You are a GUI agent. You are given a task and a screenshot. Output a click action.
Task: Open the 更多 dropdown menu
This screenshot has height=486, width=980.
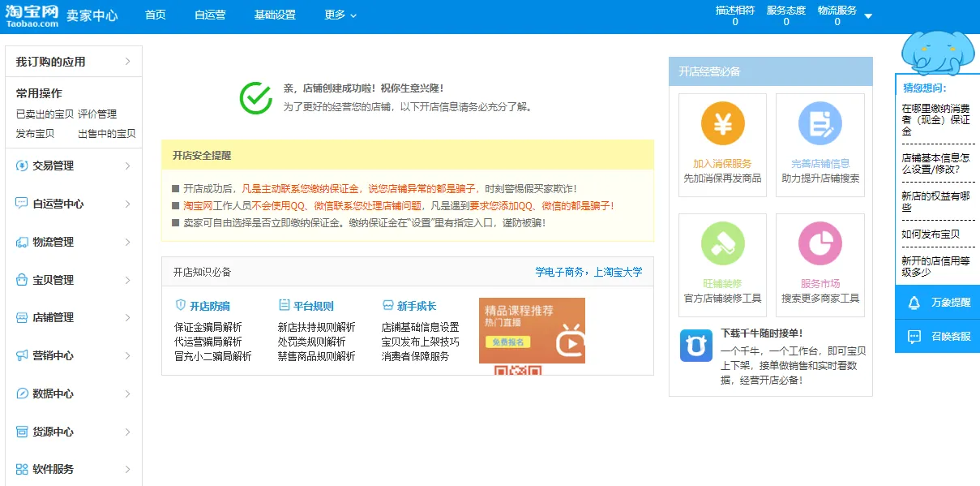tap(340, 15)
